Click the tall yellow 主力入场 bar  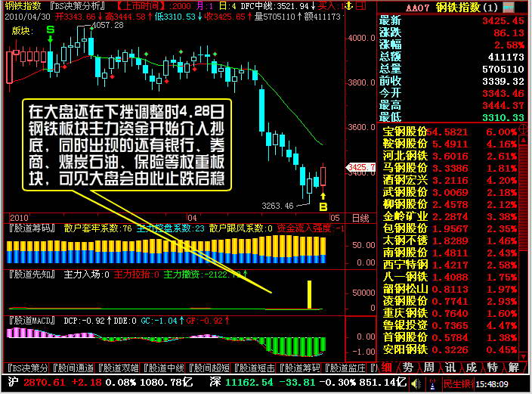click(x=309, y=294)
